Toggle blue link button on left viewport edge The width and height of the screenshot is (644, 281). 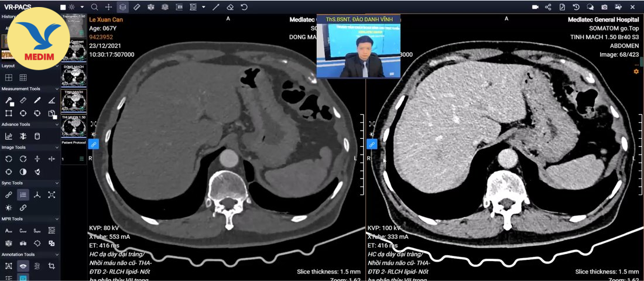click(93, 144)
